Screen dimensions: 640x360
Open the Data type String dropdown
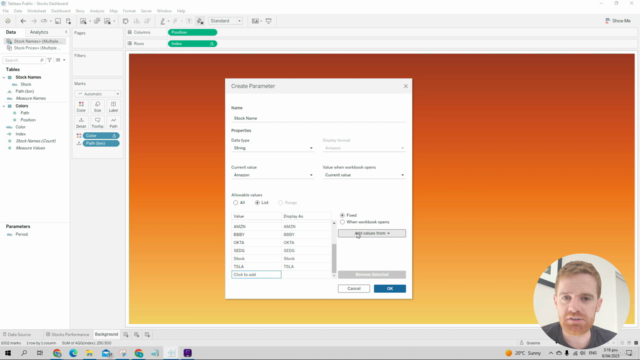(x=273, y=148)
